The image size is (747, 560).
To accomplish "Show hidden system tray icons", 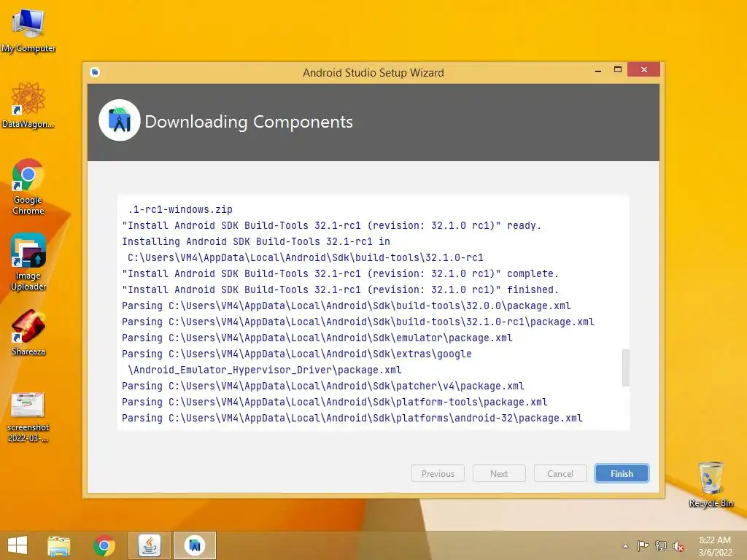I will 625,546.
